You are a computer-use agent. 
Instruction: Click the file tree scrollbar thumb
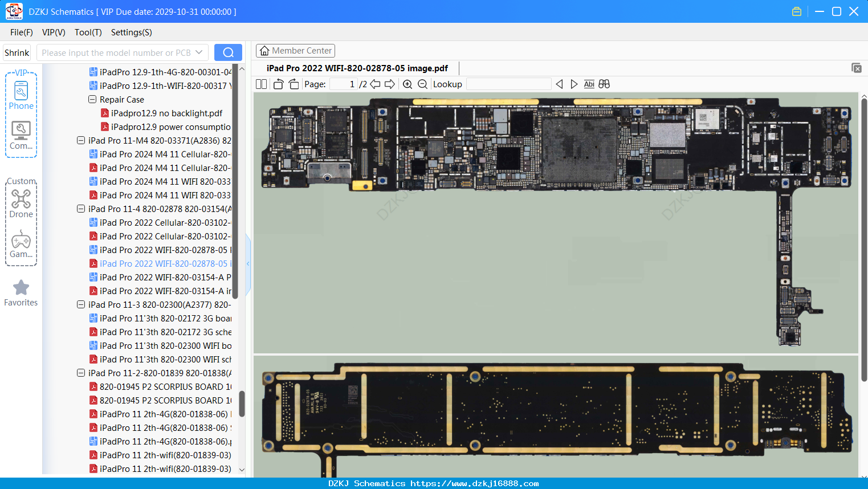pyautogui.click(x=242, y=404)
